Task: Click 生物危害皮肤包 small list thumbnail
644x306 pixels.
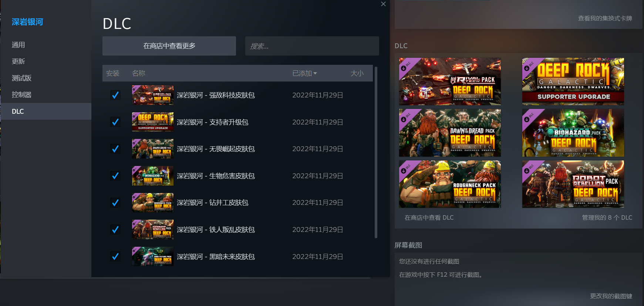Action: (x=153, y=176)
